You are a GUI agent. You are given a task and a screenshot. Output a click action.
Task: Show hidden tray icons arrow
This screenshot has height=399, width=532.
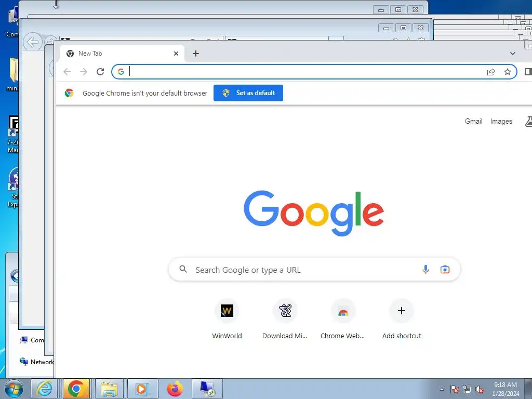[442, 389]
